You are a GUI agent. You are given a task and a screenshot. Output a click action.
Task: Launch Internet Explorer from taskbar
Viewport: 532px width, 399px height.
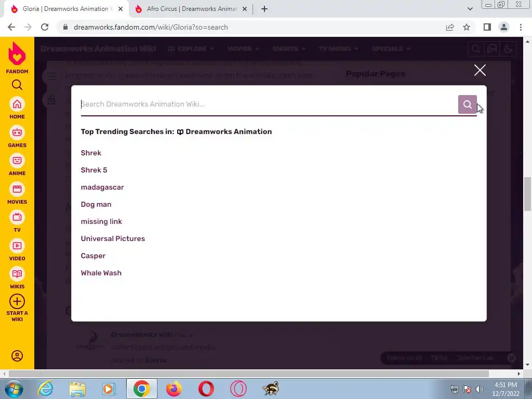[45, 389]
